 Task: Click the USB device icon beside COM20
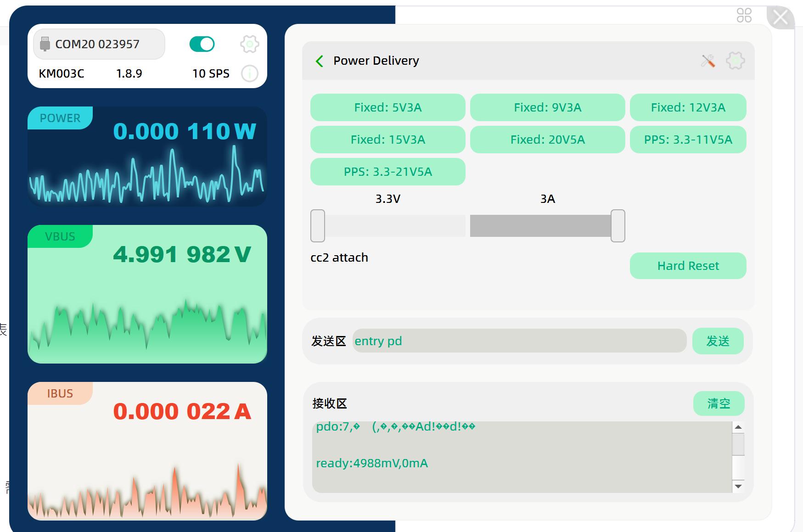click(45, 44)
